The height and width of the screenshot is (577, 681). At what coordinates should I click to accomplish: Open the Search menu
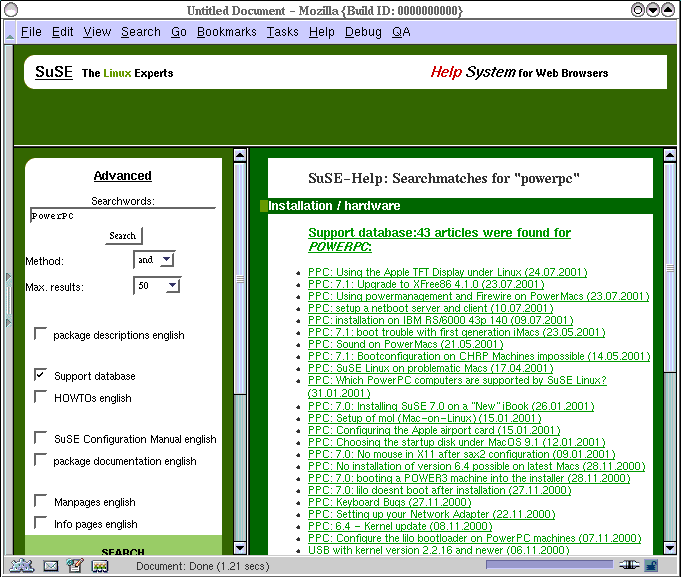click(x=141, y=32)
